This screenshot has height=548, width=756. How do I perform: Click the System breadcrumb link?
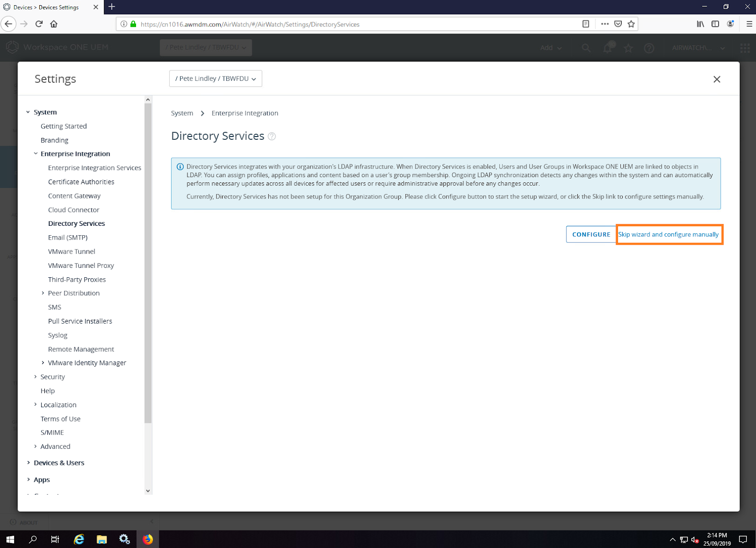pos(182,113)
